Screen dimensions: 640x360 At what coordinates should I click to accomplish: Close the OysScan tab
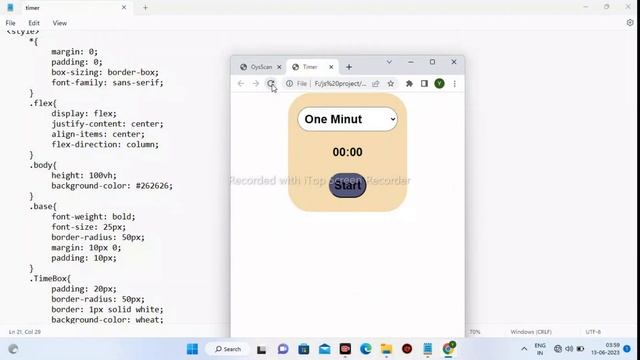(279, 67)
